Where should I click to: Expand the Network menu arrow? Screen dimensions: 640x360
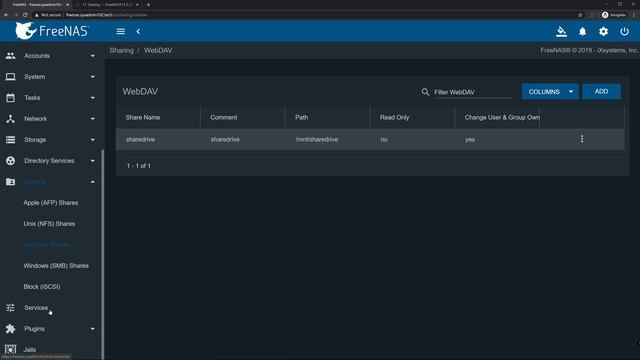pyautogui.click(x=93, y=119)
